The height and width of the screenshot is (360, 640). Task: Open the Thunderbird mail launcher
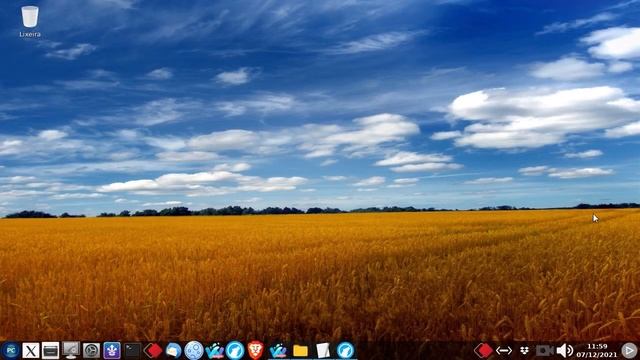point(173,350)
